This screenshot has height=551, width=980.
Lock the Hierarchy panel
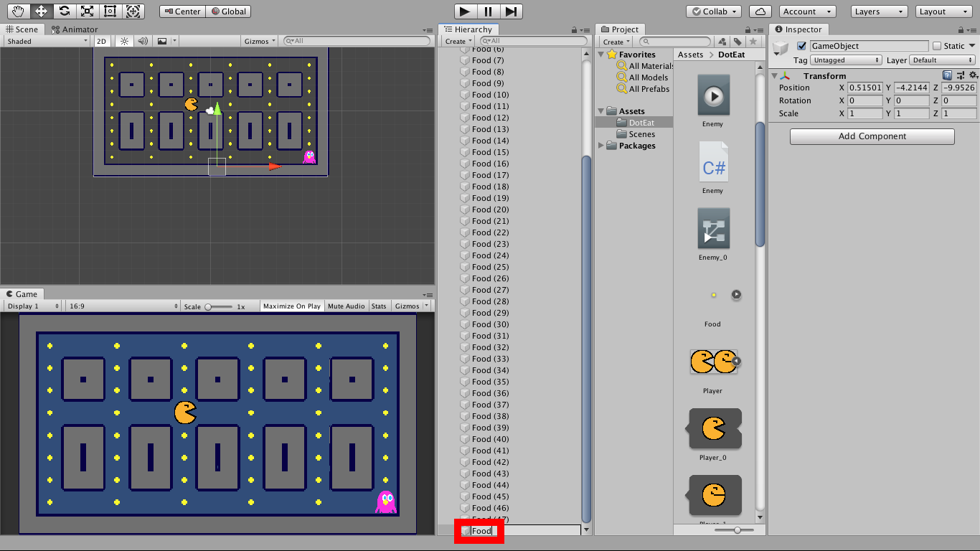pos(575,30)
